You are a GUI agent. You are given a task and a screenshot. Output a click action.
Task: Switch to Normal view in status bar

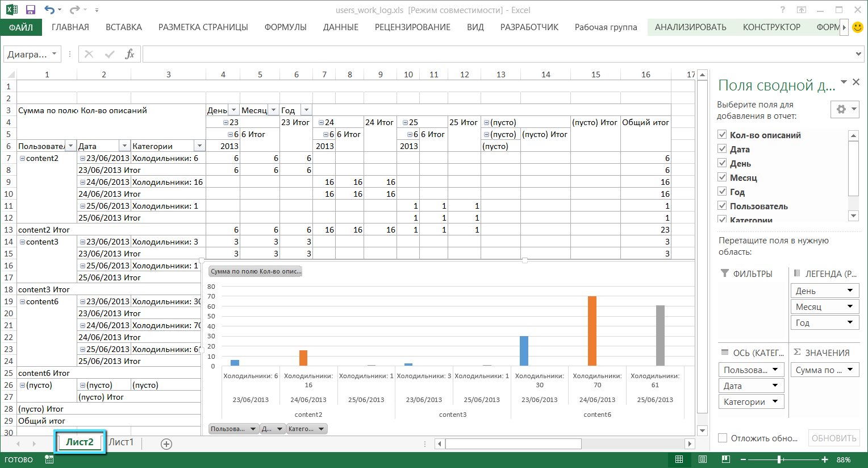tap(679, 459)
